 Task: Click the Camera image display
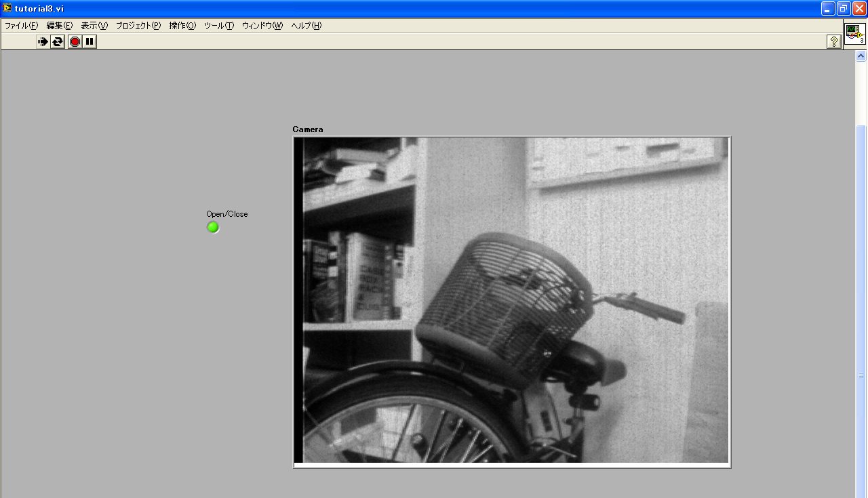pyautogui.click(x=512, y=302)
